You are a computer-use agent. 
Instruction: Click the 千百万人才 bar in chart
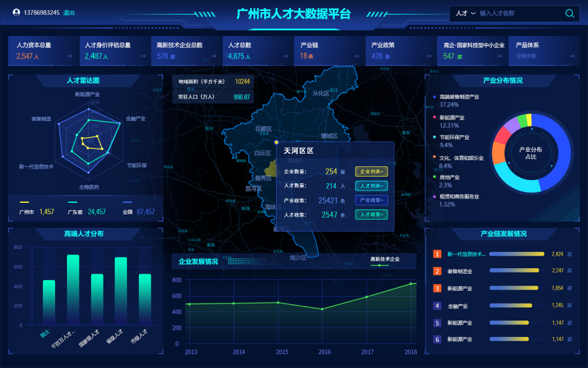73,289
